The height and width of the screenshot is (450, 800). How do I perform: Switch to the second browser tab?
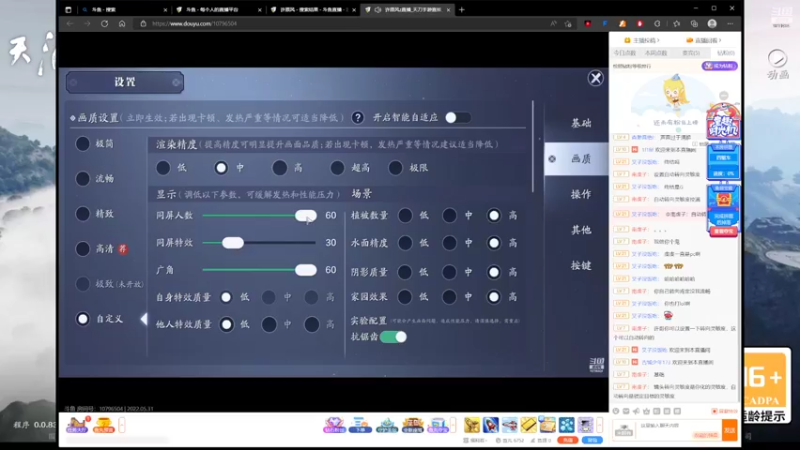(x=216, y=9)
